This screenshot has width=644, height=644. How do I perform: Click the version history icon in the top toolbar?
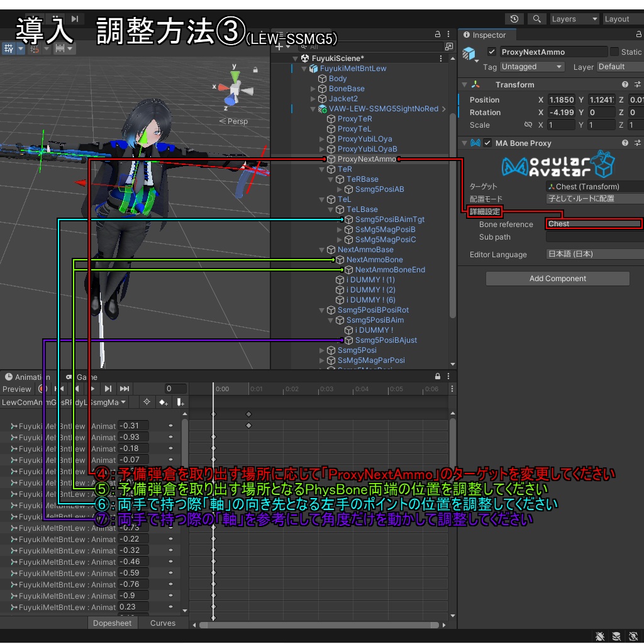(x=514, y=18)
